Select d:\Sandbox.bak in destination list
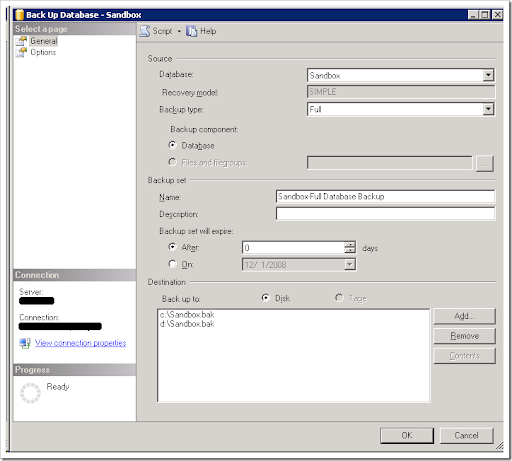Viewport: 512px width, 461px height. [187, 324]
